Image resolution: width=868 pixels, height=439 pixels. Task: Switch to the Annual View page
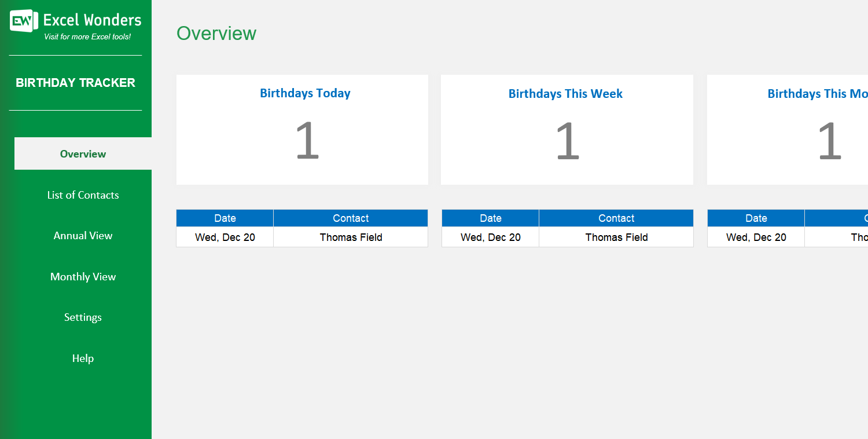[x=83, y=236]
